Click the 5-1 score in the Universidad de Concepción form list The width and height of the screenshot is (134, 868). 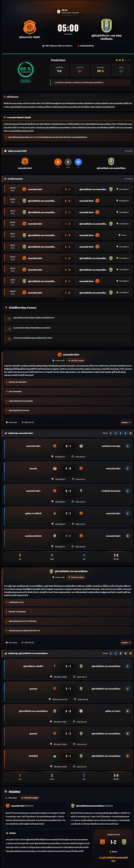(68, 666)
